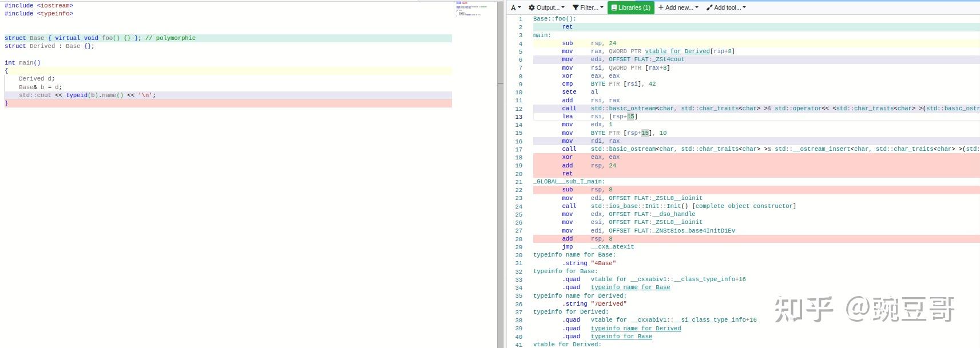Click the 'struct Base' source line

[228, 38]
